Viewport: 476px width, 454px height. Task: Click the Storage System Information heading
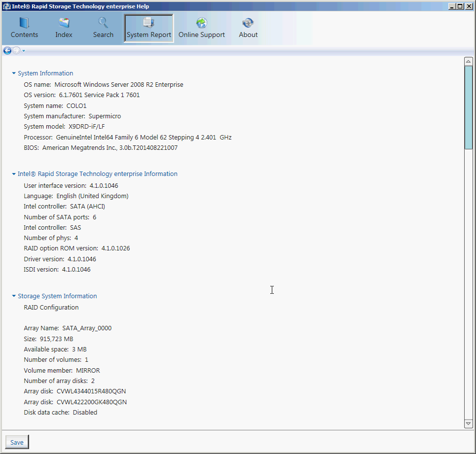[x=57, y=296]
